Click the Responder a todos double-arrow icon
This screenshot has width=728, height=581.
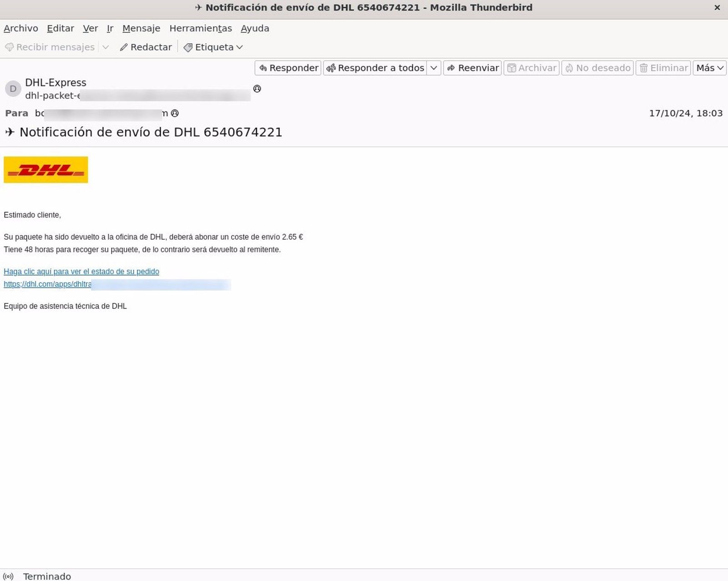(x=331, y=68)
